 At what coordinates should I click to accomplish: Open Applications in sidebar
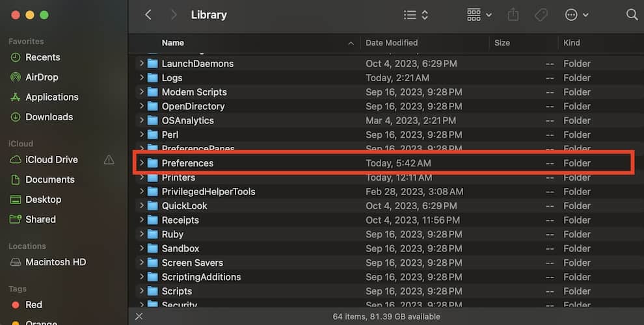(51, 97)
